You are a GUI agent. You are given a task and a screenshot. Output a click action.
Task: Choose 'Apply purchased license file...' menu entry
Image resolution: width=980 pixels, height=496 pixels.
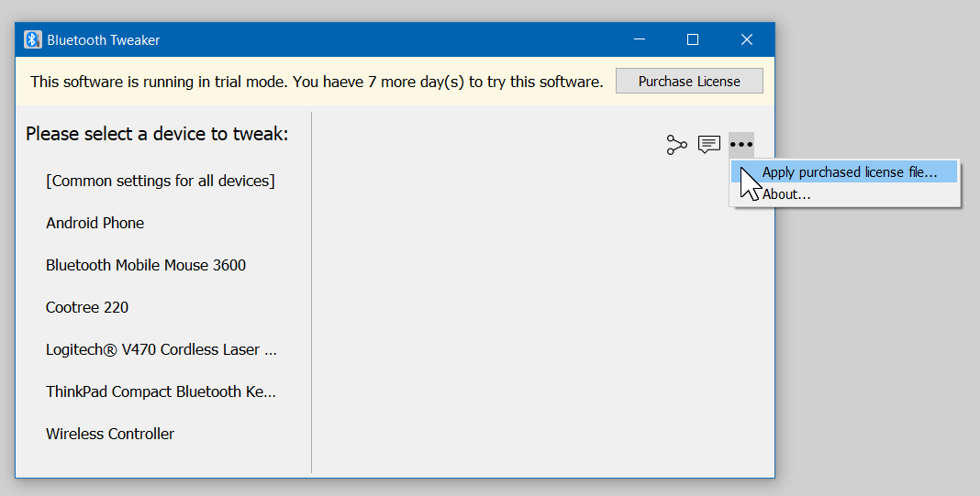849,172
